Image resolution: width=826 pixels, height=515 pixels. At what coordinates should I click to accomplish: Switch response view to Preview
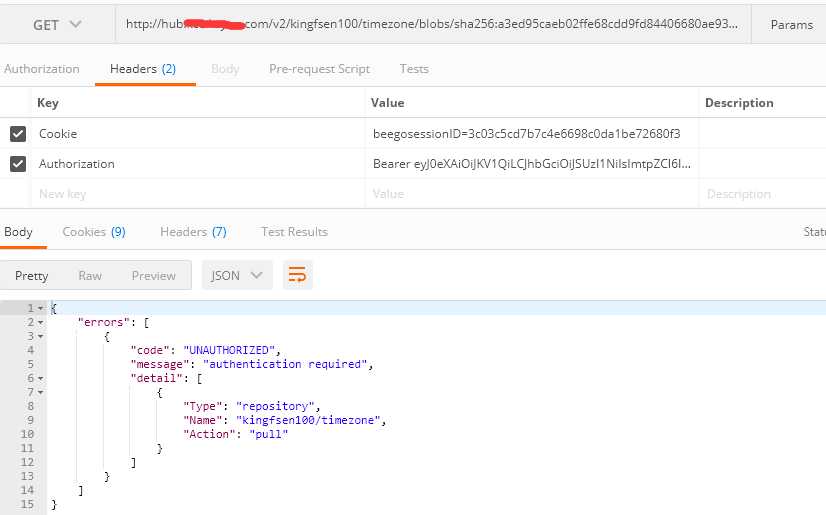click(153, 276)
